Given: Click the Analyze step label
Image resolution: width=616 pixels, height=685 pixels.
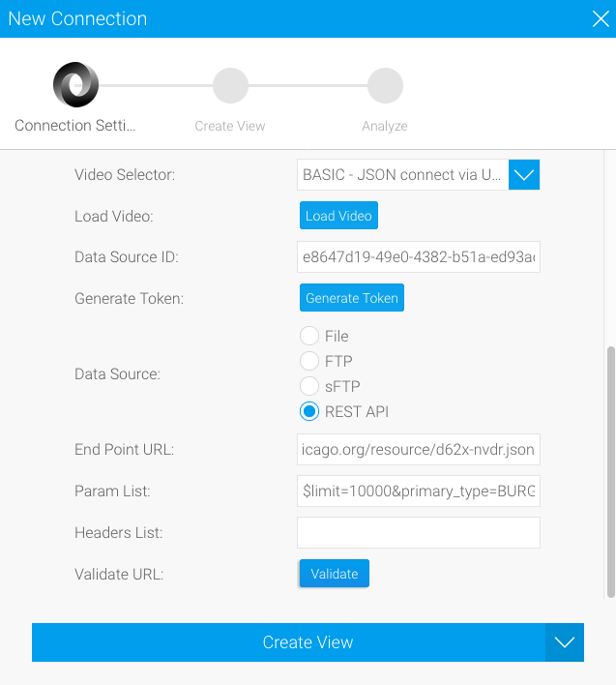Looking at the screenshot, I should pyautogui.click(x=385, y=126).
